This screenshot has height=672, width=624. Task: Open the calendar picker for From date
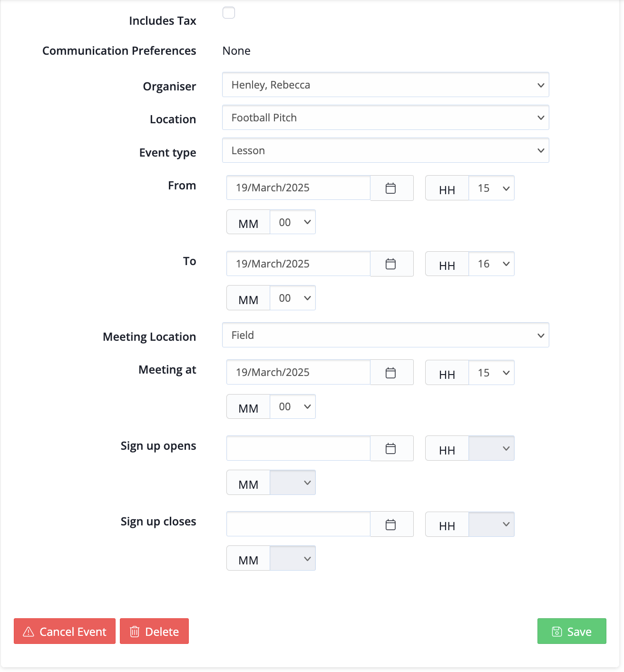tap(391, 188)
